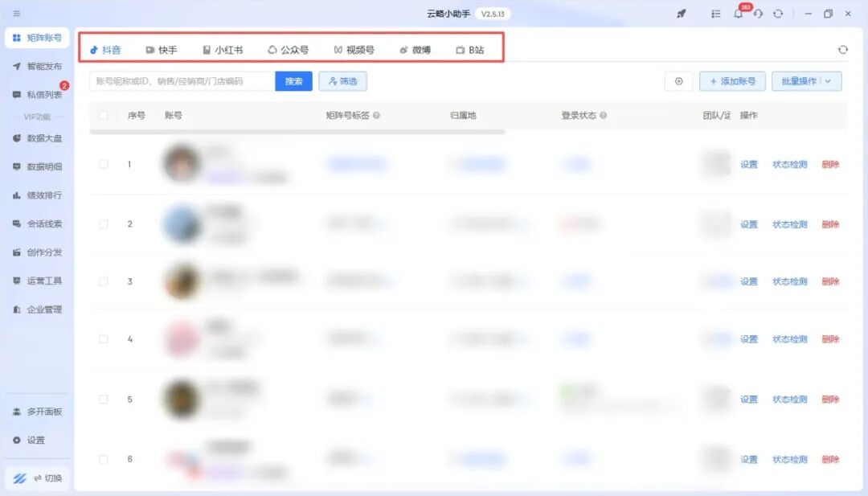Tick the select-all header checkbox
The width and height of the screenshot is (868, 496).
tap(104, 116)
